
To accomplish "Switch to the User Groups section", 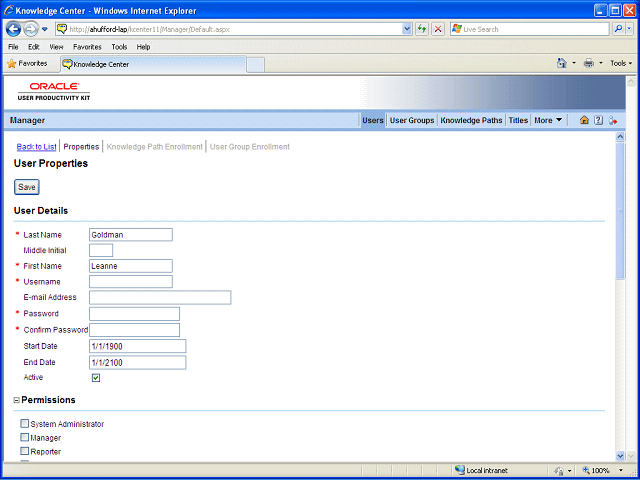I will click(412, 120).
